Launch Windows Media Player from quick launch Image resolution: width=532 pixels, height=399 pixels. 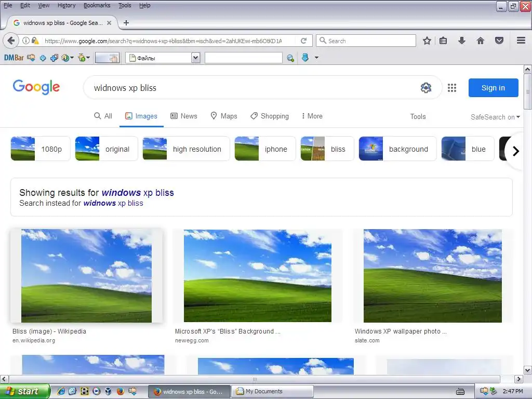(x=96, y=391)
